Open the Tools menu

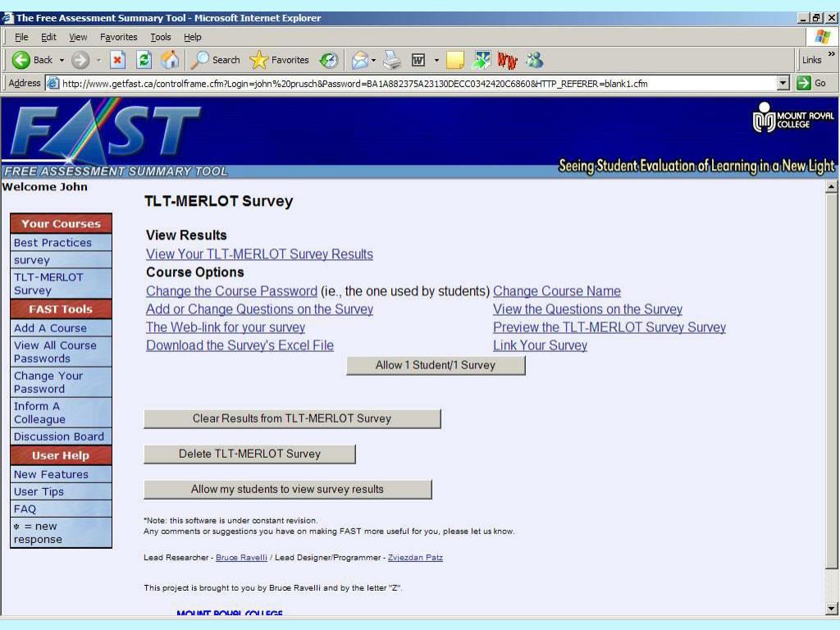click(x=160, y=37)
